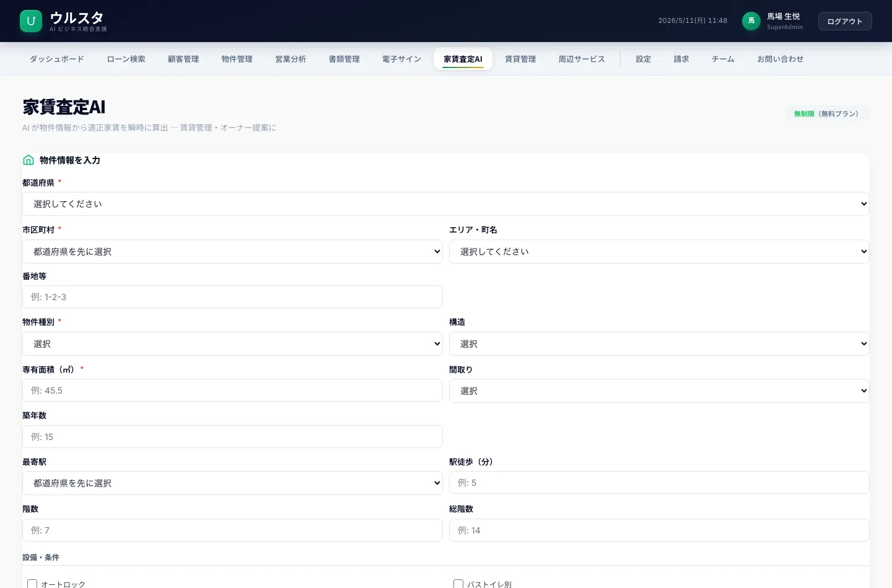Focus the 階数 input field
Screen dimensions: 892x588
(x=232, y=530)
